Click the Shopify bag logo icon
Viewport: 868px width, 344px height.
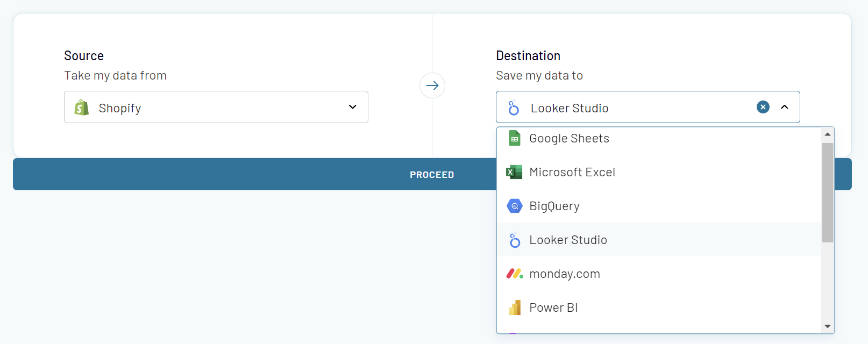pos(82,107)
